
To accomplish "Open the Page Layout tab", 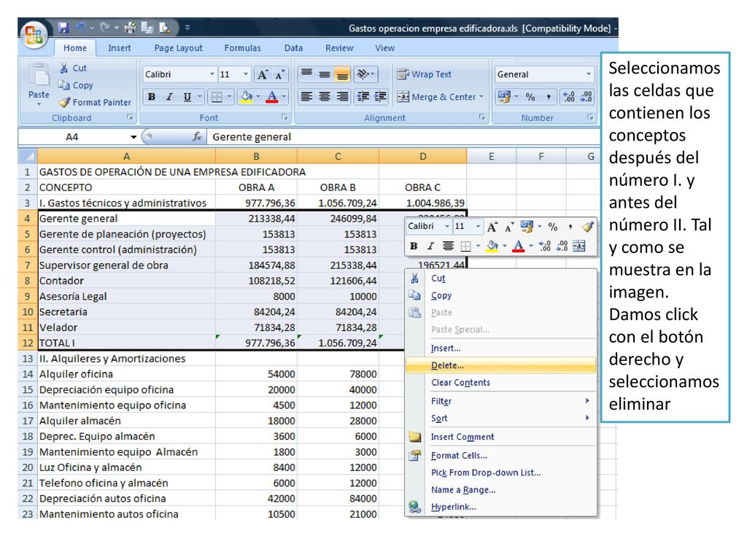I will (x=178, y=48).
